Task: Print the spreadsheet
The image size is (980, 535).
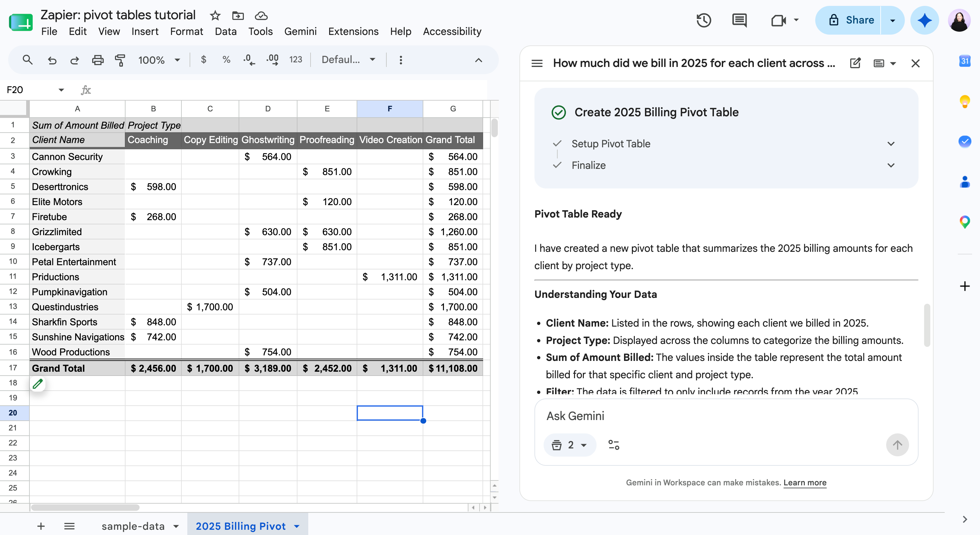Action: point(98,60)
